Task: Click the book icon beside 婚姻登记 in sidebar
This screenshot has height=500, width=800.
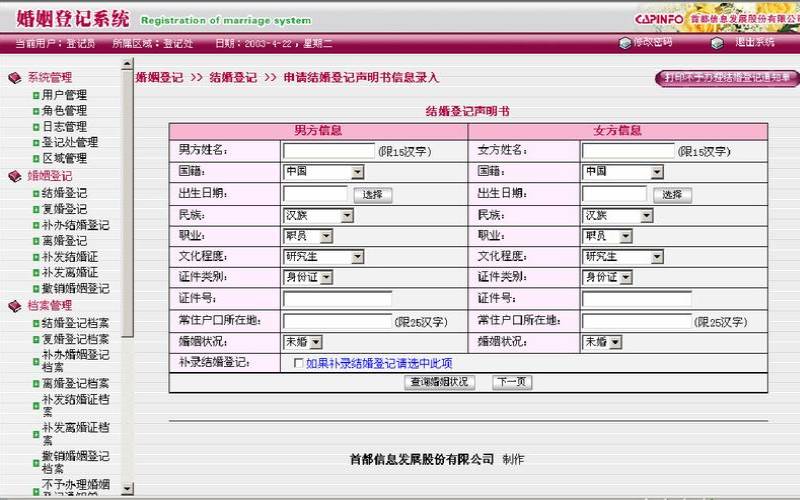Action: (x=15, y=176)
